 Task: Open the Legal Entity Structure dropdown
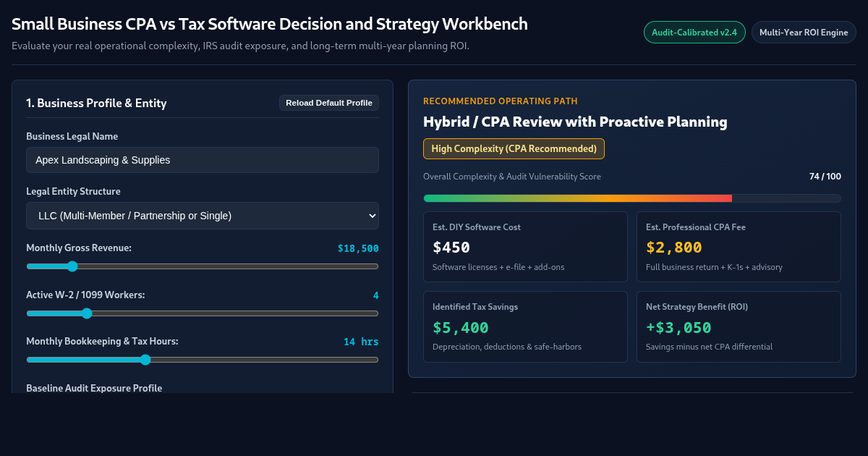(203, 216)
